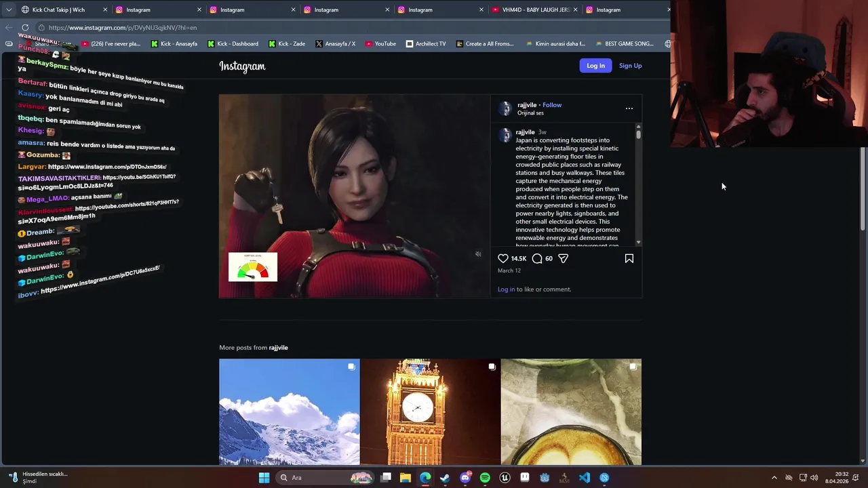Viewport: 868px width, 488px height.
Task: Open the weather widget in taskbar
Action: click(37, 478)
